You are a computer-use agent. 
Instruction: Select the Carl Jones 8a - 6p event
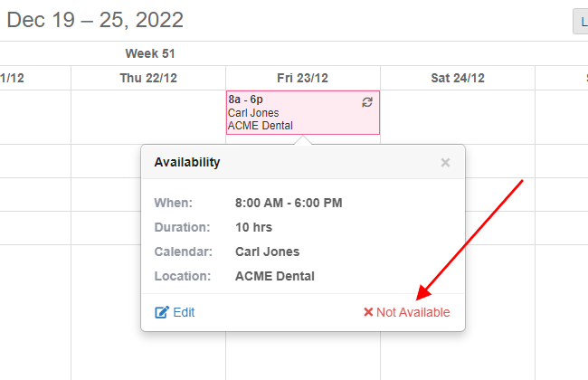pyautogui.click(x=303, y=112)
